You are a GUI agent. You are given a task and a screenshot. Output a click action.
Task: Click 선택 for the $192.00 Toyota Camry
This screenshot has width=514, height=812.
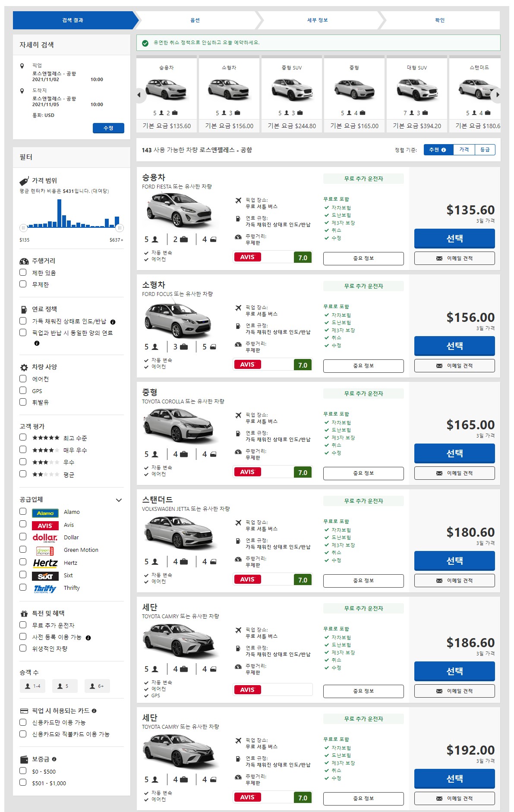[x=454, y=778]
